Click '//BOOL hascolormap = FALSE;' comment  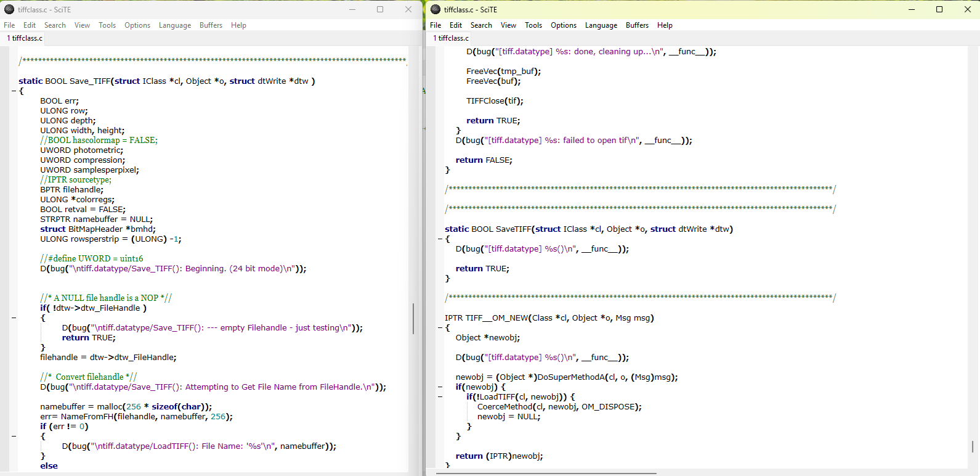coord(99,140)
